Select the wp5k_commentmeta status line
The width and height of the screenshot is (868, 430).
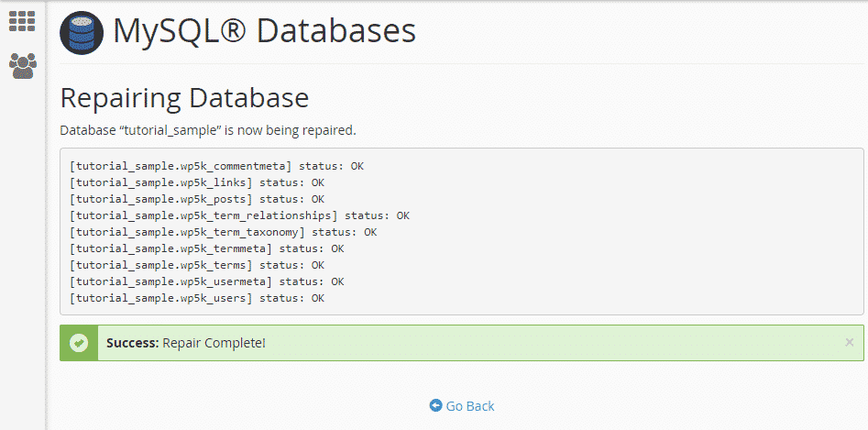[207, 166]
